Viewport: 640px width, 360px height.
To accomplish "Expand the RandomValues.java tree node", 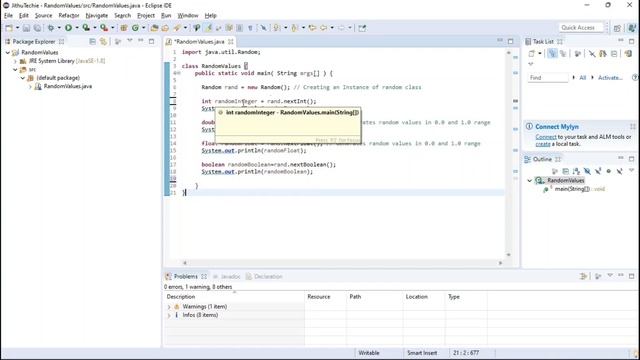I will [x=30, y=87].
